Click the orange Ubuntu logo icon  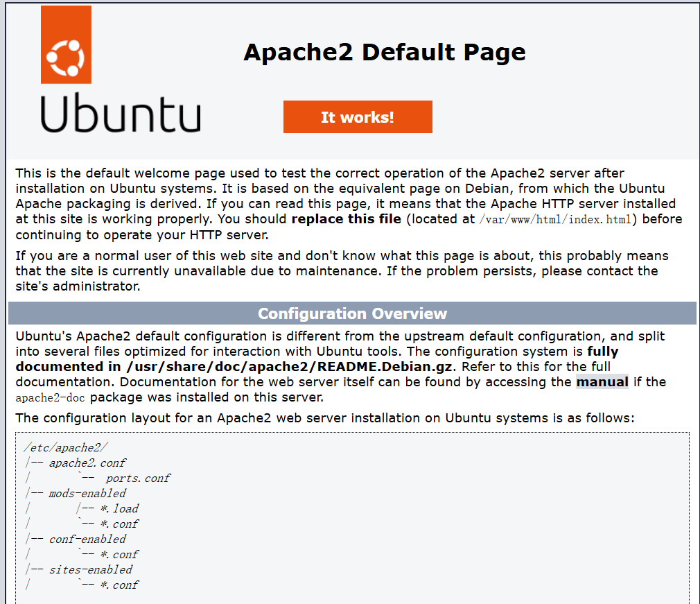click(x=66, y=44)
